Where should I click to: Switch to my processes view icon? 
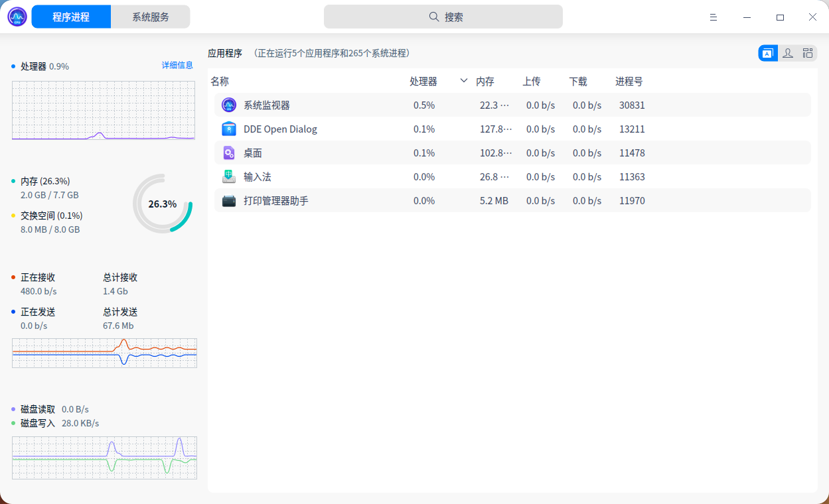[788, 52]
